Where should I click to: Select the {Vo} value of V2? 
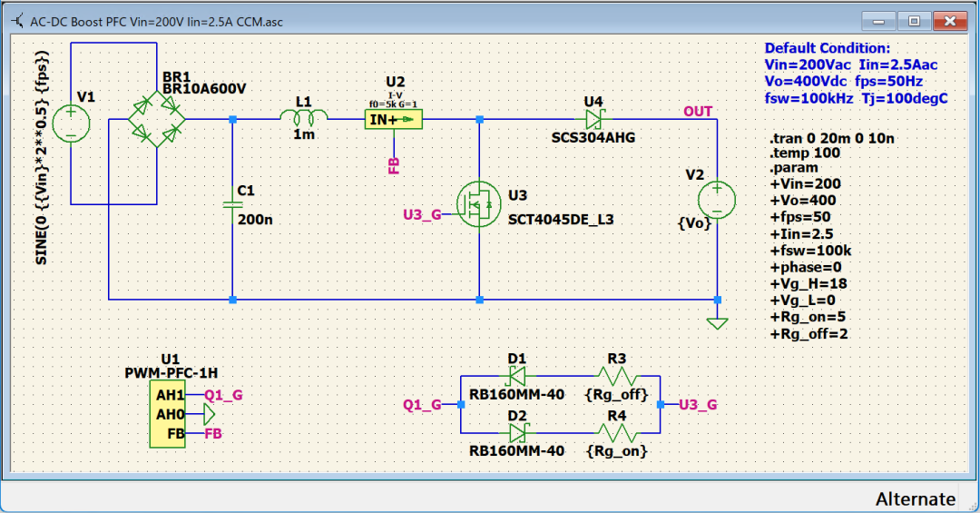[694, 222]
